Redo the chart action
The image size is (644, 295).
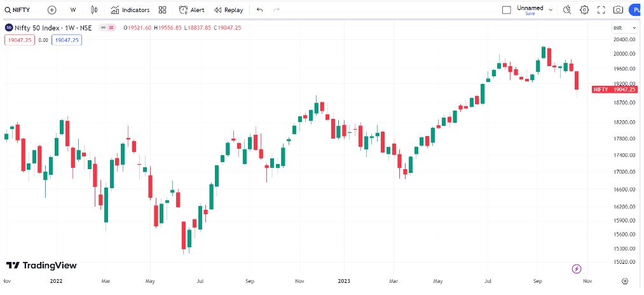tap(277, 10)
